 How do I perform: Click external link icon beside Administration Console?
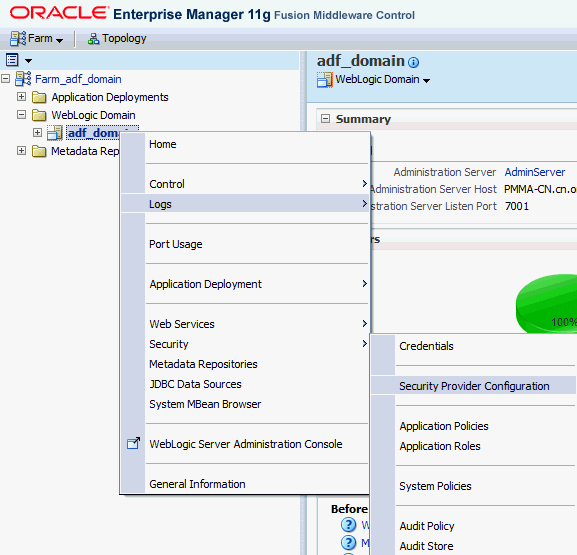coord(133,443)
